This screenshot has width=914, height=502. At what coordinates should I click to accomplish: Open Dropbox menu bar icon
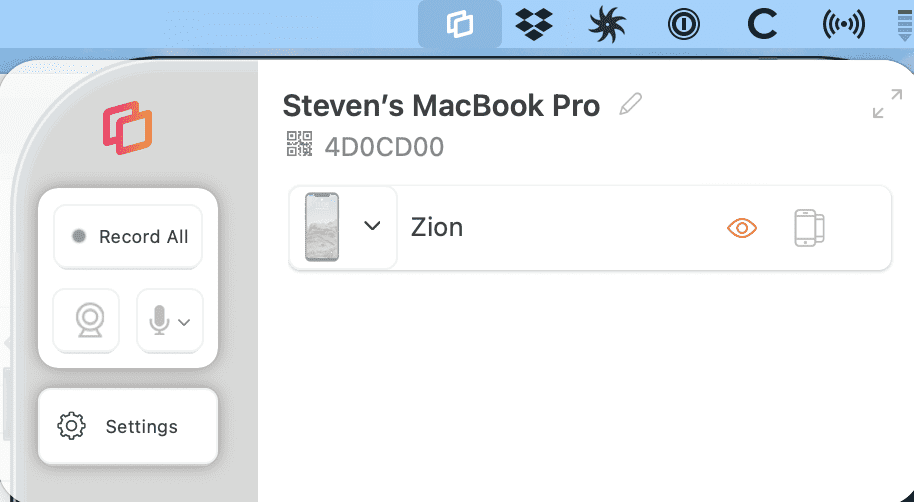(x=534, y=25)
